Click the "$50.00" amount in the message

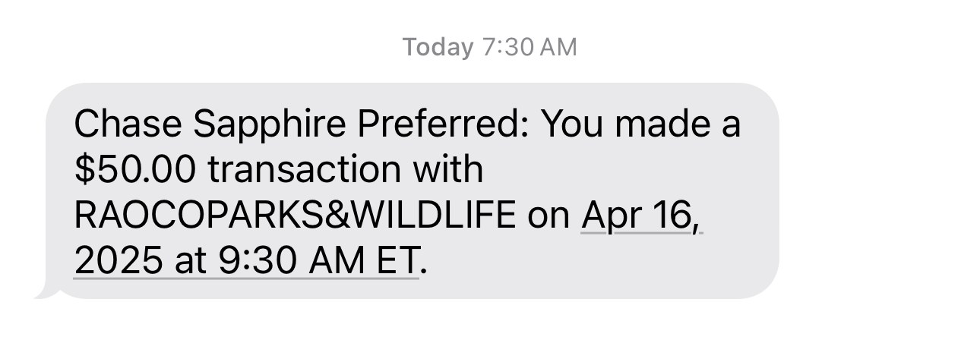(x=137, y=170)
